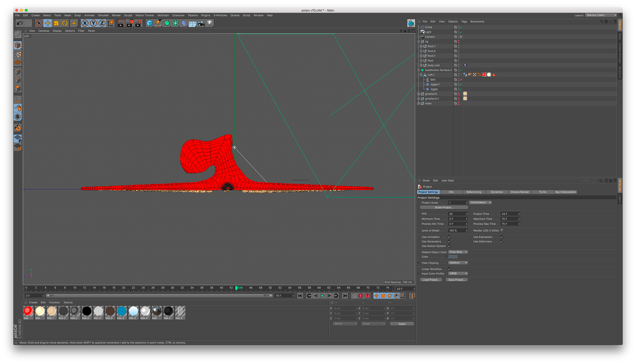Click the Scale Project... button

tap(444, 207)
